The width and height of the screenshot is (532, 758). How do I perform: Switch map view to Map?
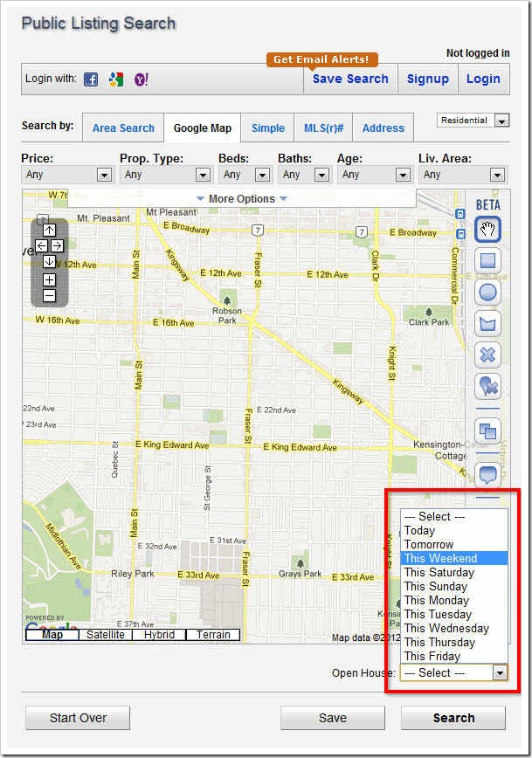click(52, 635)
